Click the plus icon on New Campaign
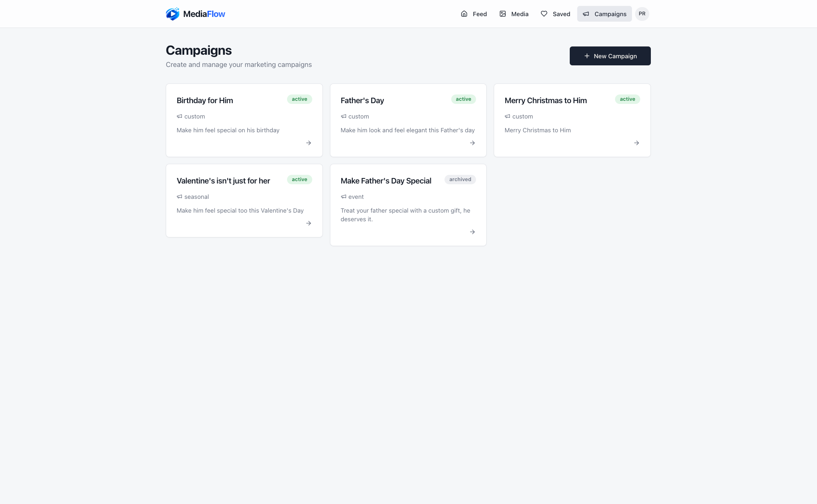Screen dimensions: 817x504 pos(587,56)
